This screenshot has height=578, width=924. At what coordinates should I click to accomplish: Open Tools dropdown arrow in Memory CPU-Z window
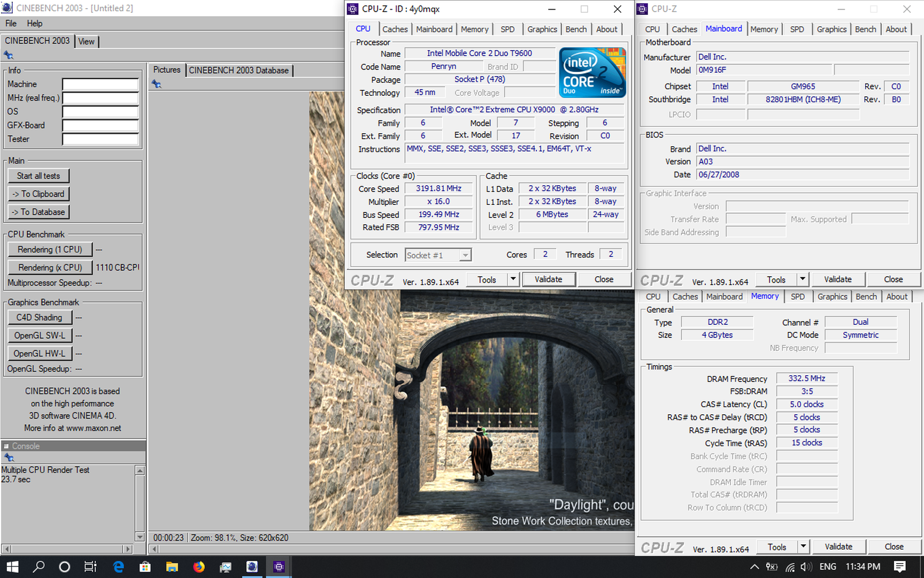[803, 546]
